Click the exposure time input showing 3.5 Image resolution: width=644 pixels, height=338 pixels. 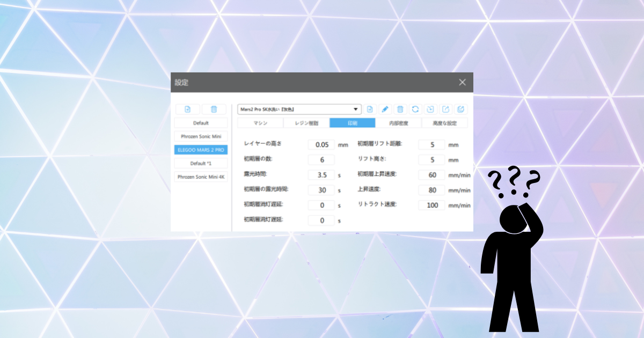click(321, 174)
